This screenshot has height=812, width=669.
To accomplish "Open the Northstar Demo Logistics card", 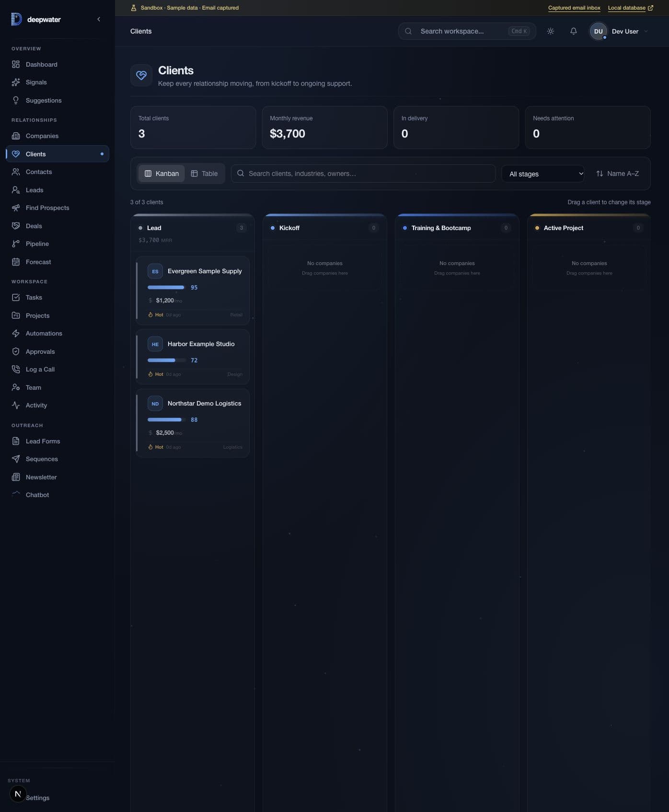I will tap(193, 423).
